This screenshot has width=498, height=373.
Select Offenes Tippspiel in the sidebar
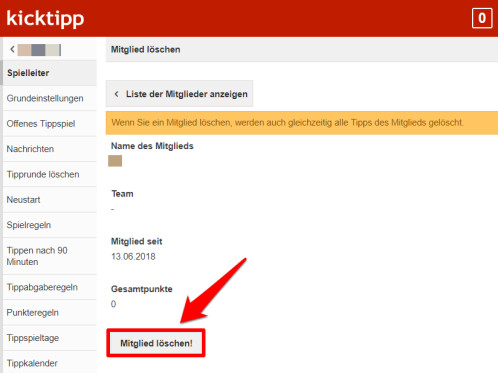point(50,124)
